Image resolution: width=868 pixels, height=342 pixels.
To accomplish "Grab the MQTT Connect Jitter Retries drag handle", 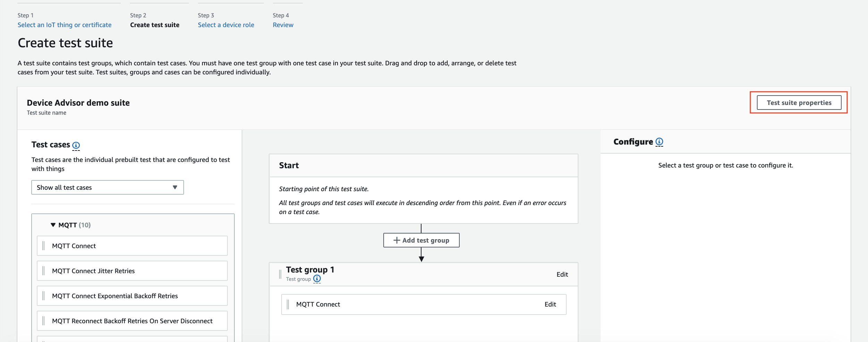I will pyautogui.click(x=43, y=271).
